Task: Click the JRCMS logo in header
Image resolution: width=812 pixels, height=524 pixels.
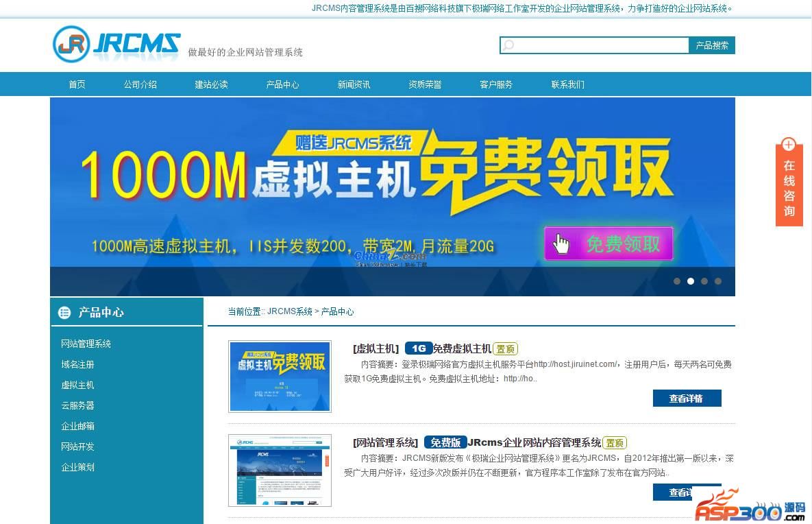Action: coord(116,43)
